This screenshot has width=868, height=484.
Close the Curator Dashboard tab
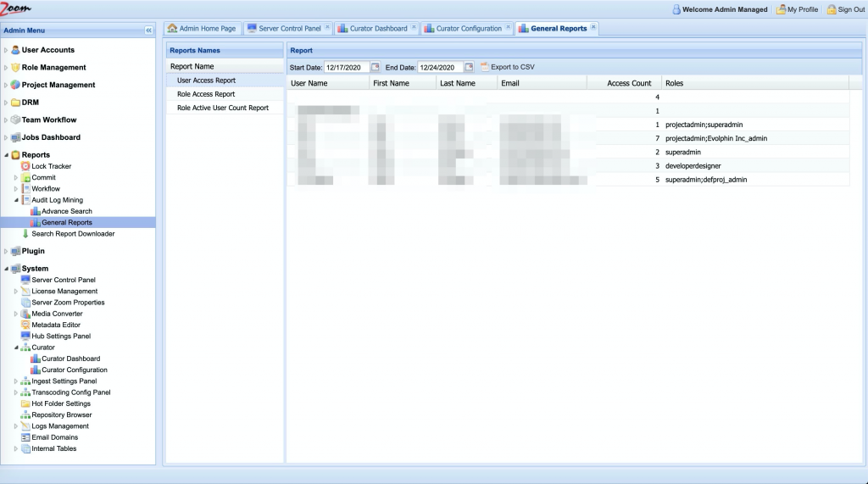click(x=414, y=26)
